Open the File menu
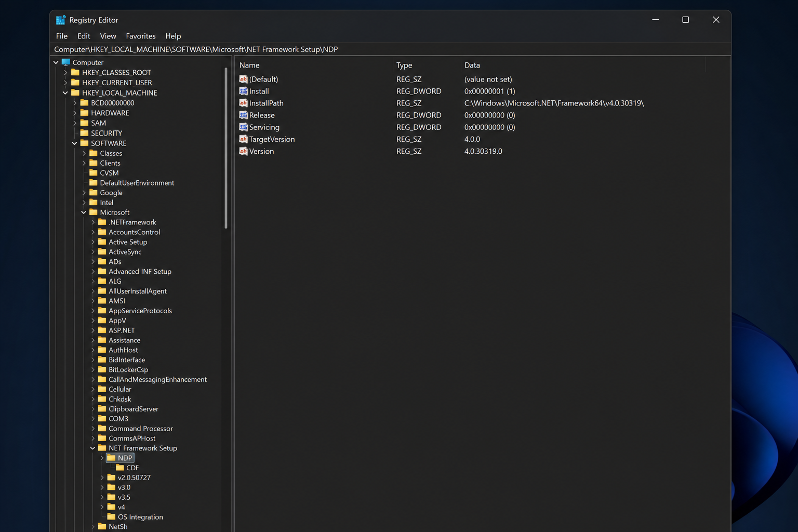Image resolution: width=798 pixels, height=532 pixels. click(x=62, y=36)
